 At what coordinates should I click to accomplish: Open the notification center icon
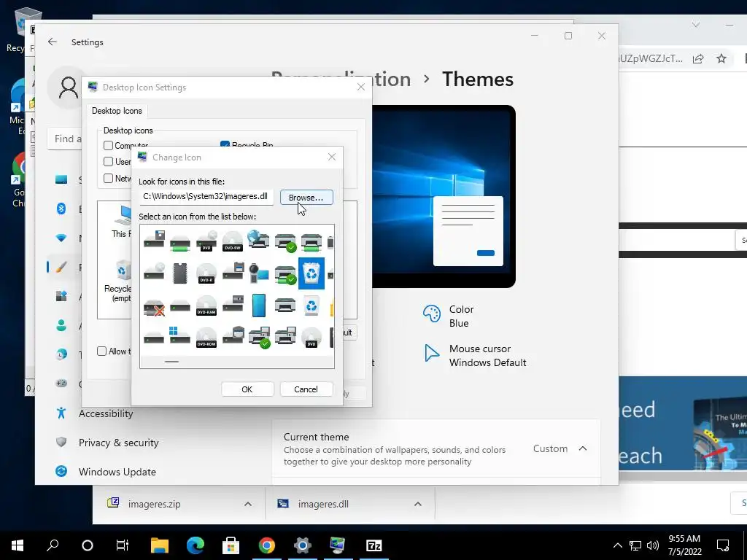click(723, 545)
